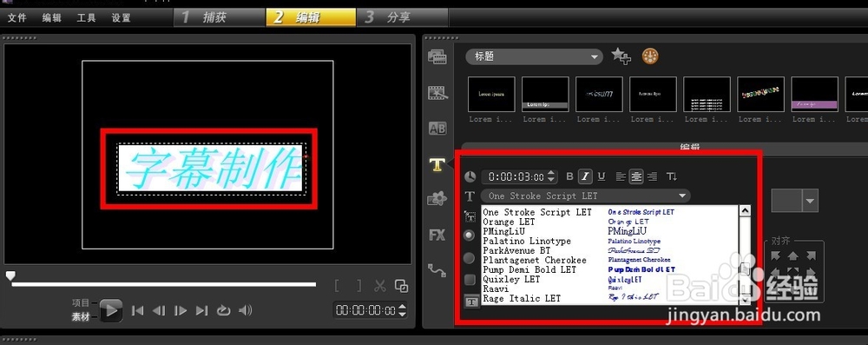Viewport: 868px width, 345px height.
Task: Open the 文件 menu
Action: click(x=17, y=17)
